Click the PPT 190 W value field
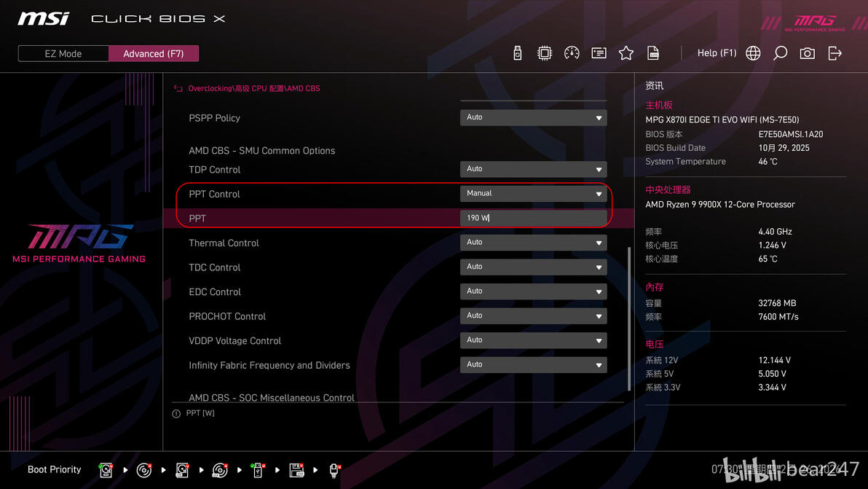Screen dimensions: 868x489 click(533, 218)
